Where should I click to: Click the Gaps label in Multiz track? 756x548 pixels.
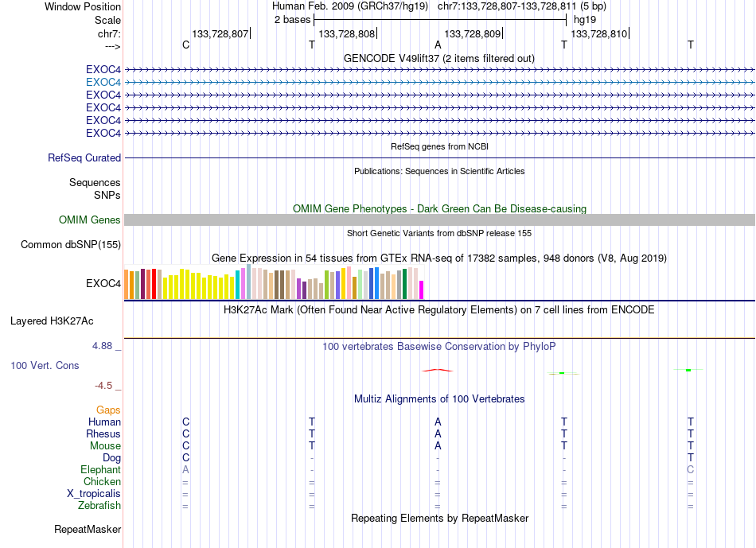pos(108,410)
